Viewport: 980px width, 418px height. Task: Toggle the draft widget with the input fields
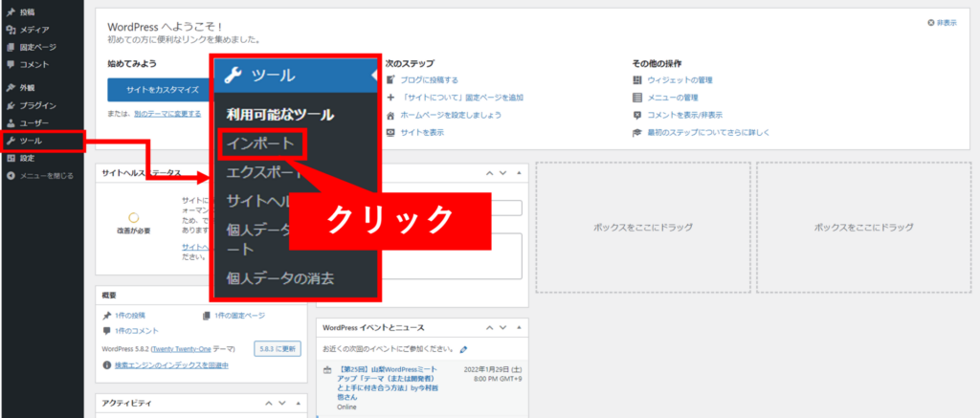point(518,173)
